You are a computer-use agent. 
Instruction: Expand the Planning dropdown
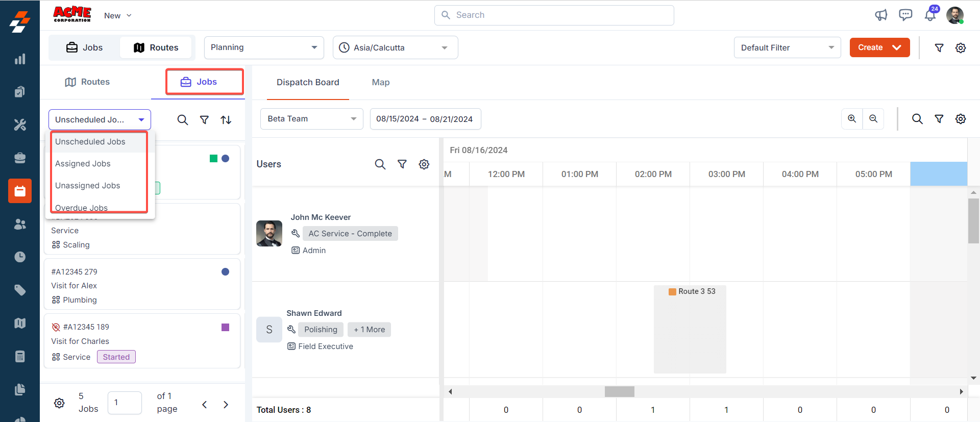coord(264,47)
